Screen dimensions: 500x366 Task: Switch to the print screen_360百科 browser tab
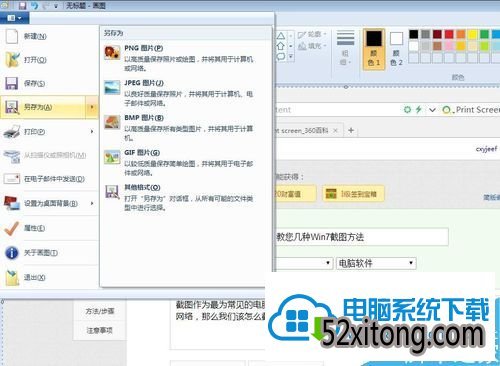pos(302,131)
